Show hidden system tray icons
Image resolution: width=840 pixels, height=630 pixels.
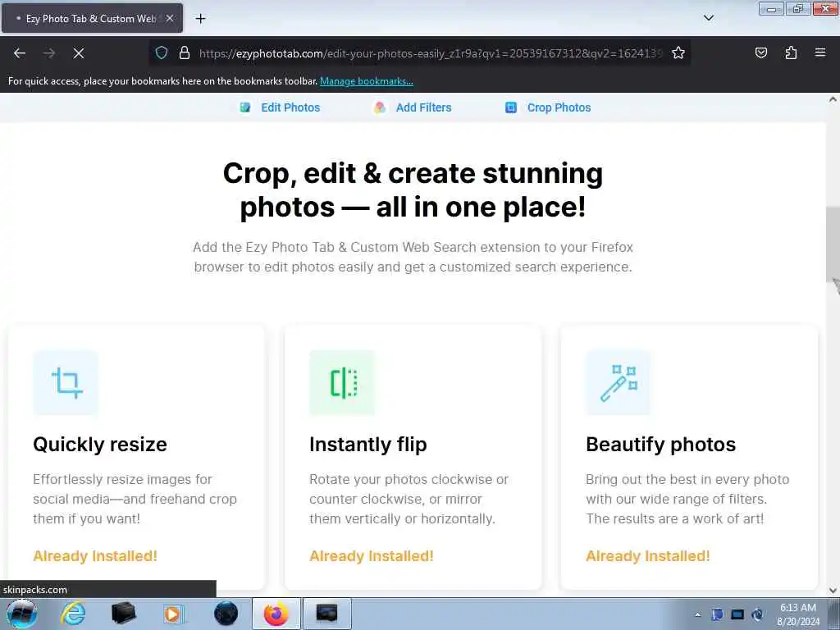[697, 615]
